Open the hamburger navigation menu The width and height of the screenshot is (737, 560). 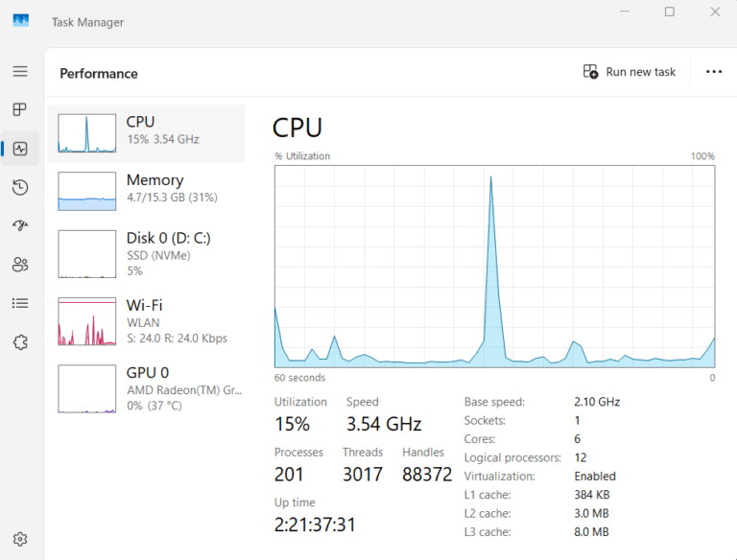[x=20, y=72]
